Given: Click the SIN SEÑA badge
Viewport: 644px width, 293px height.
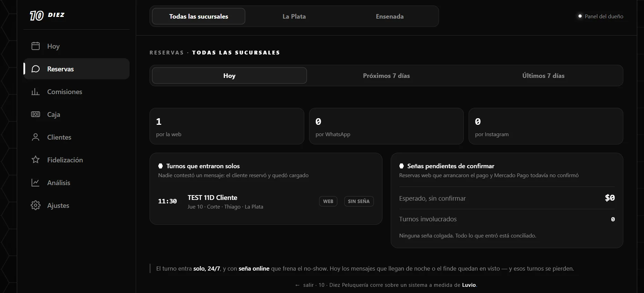Looking at the screenshot, I should click(x=359, y=201).
